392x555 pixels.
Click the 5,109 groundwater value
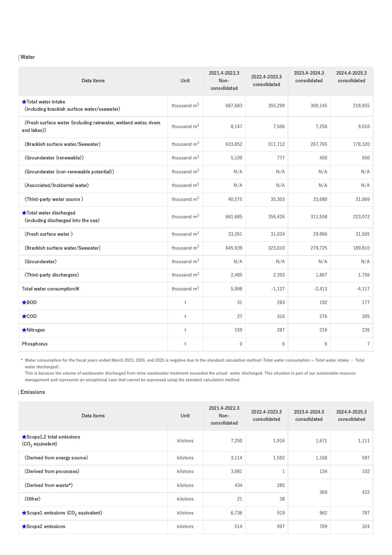point(236,158)
